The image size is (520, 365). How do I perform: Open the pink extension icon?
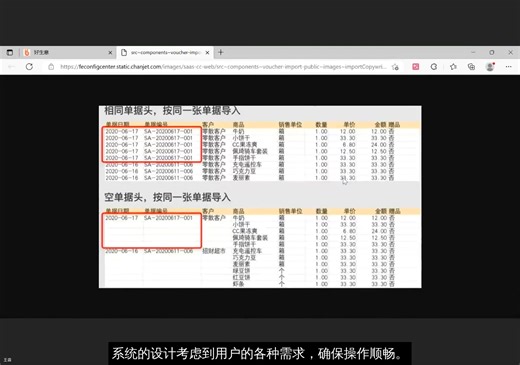coord(415,67)
